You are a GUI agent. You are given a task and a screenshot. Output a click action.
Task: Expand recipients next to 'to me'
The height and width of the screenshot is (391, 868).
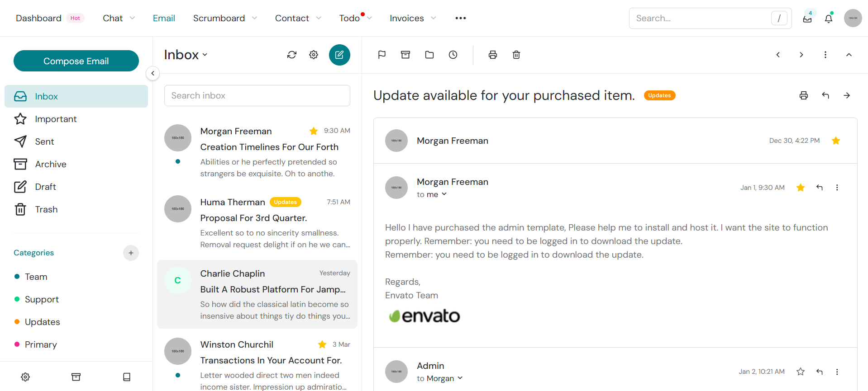click(x=444, y=194)
